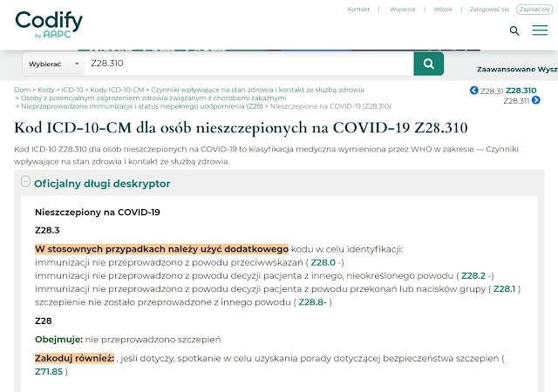Image resolution: width=558 pixels, height=392 pixels.
Task: Open Osoby z potencjalnym zagrożeniem zdrowia breadcrumb
Action: click(x=153, y=98)
